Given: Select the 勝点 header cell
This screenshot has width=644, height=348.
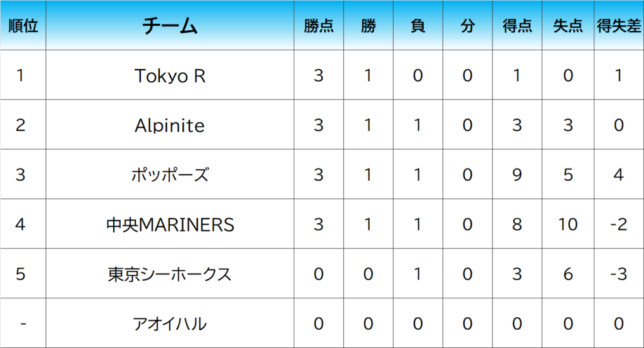Looking at the screenshot, I should (319, 26).
